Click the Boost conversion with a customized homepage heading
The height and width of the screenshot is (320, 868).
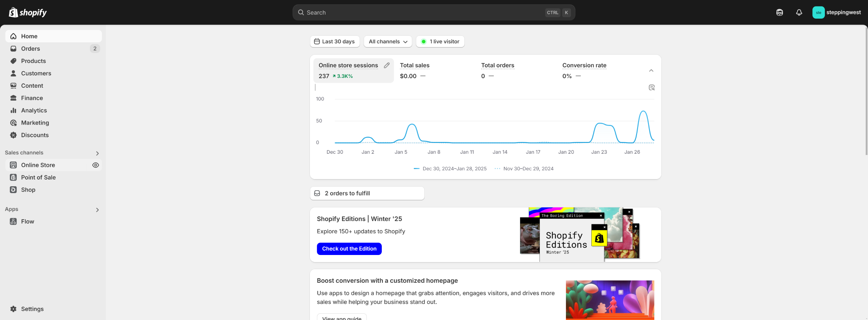(x=387, y=281)
